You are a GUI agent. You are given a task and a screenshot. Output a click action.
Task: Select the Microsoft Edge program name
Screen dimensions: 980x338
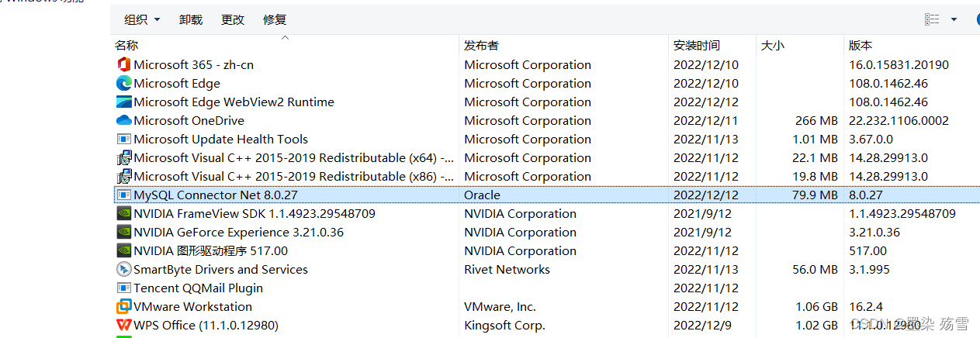coord(177,83)
